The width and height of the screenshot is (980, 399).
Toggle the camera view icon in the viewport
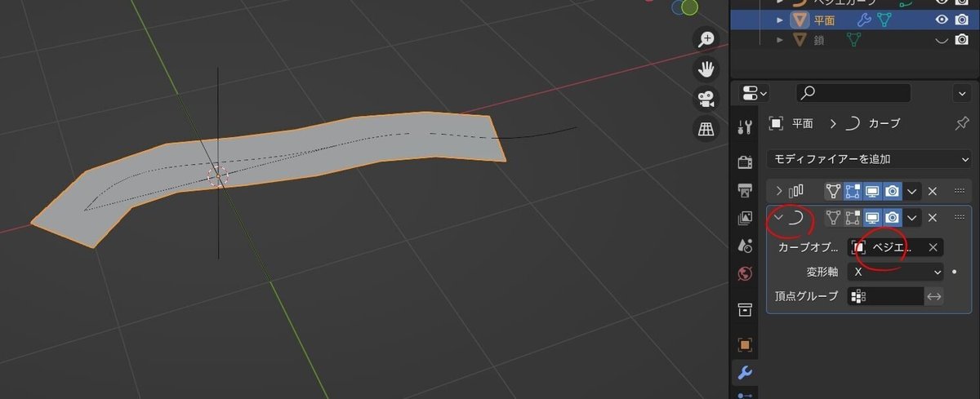tap(706, 100)
